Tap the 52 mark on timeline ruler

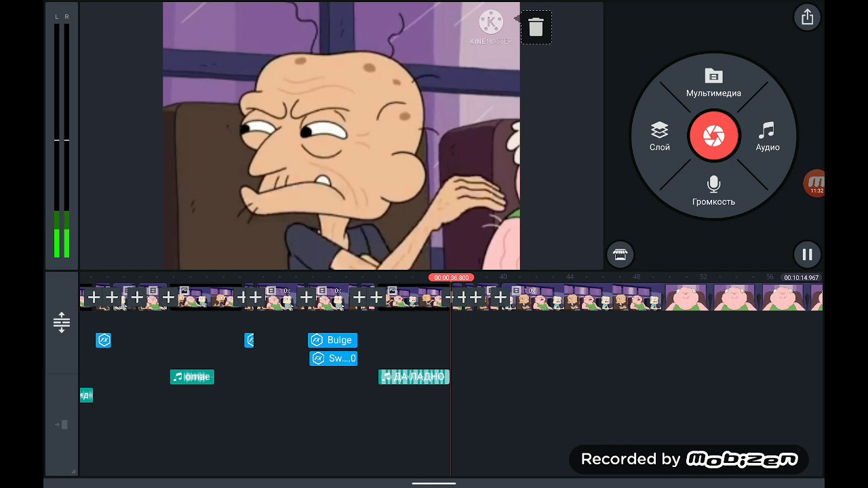703,277
